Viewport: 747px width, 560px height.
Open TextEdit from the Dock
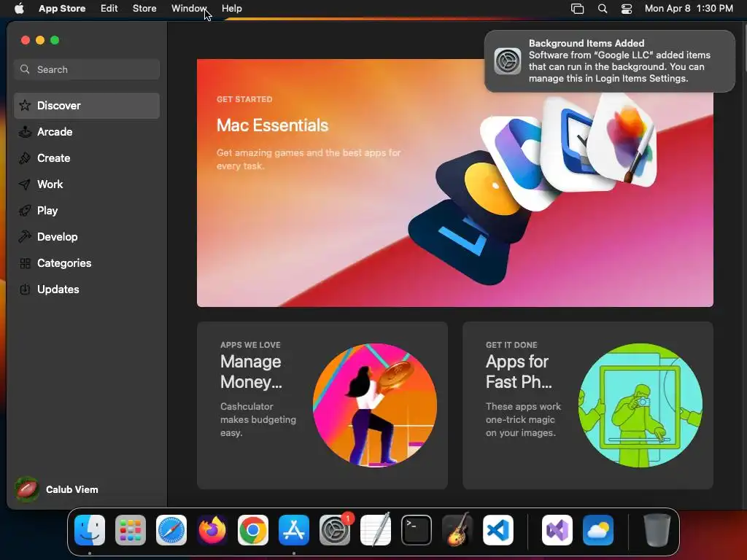(x=376, y=530)
